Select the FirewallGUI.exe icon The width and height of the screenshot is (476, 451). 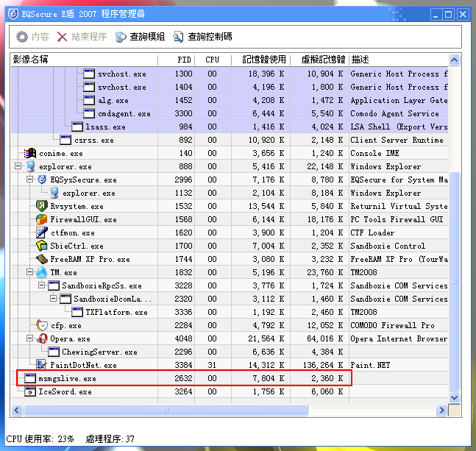click(42, 219)
